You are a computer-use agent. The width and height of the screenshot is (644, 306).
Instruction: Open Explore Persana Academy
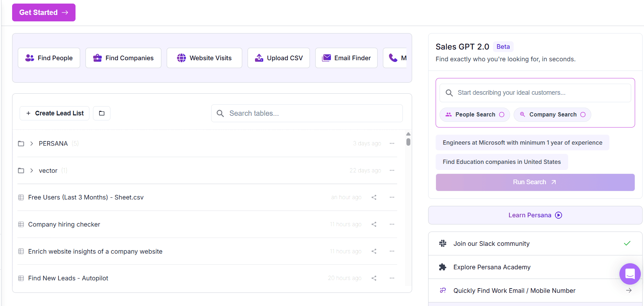(535, 267)
